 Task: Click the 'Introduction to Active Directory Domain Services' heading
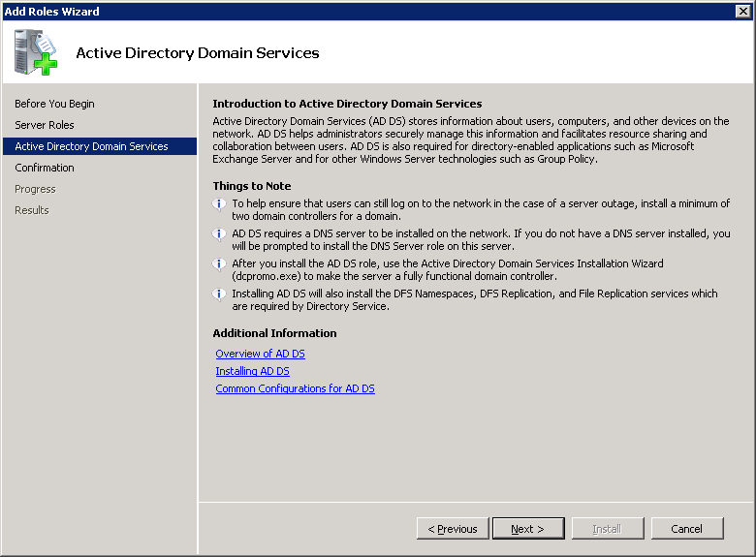(347, 104)
